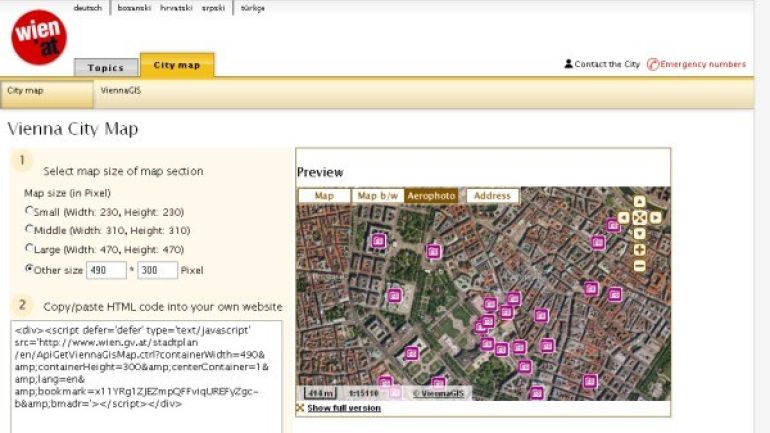The image size is (770, 433).
Task: Select the Small map size radio button
Action: (x=29, y=211)
